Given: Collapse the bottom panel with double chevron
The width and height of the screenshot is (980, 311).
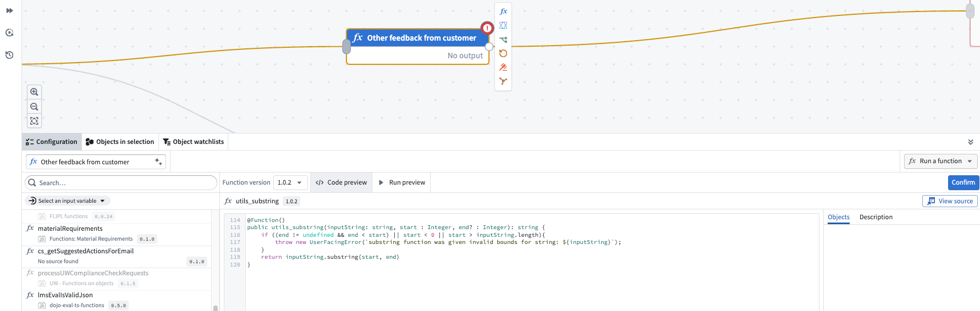Looking at the screenshot, I should click(x=971, y=142).
